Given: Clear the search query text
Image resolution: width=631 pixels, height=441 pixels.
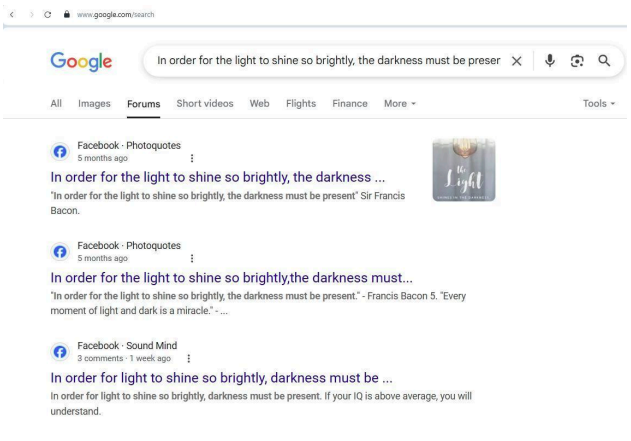Looking at the screenshot, I should pyautogui.click(x=516, y=61).
